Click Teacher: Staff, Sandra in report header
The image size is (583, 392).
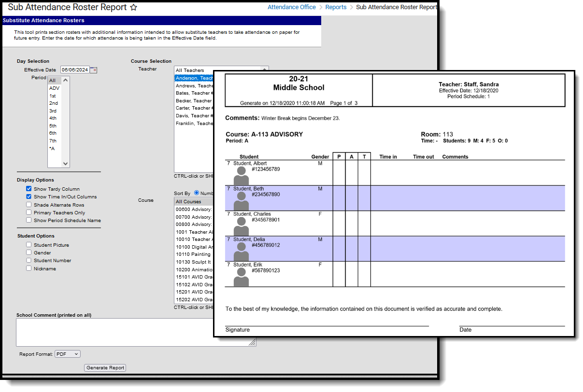coord(469,84)
